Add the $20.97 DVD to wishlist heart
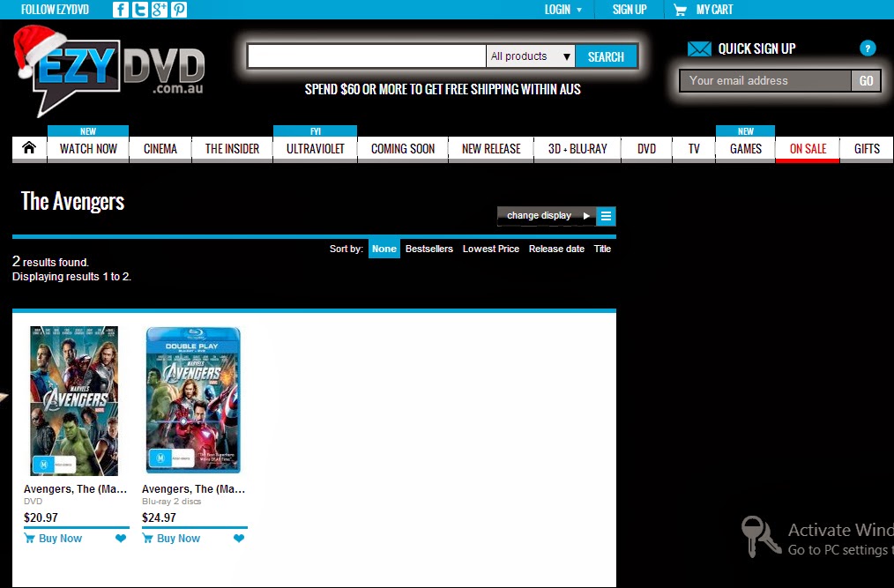 [121, 539]
